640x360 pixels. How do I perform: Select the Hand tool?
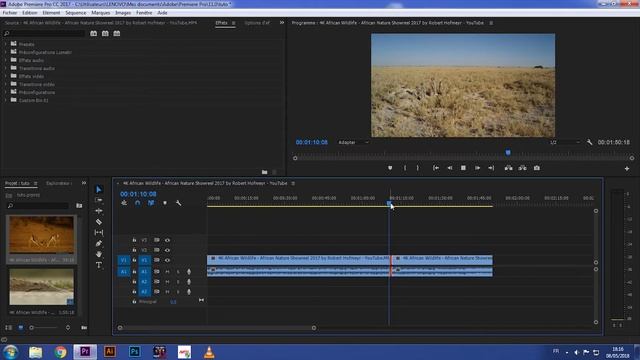tap(99, 254)
